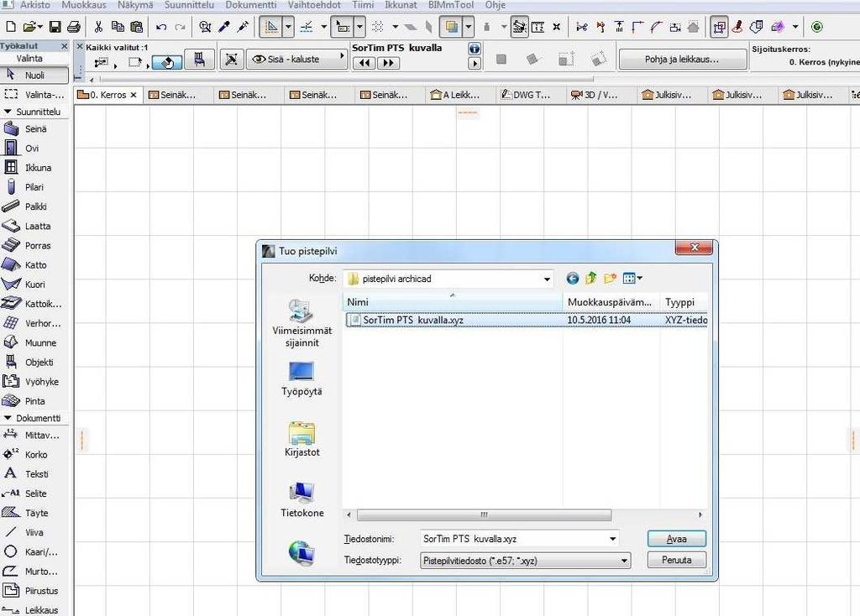Select the Viiva line tool
860x616 pixels.
click(34, 532)
